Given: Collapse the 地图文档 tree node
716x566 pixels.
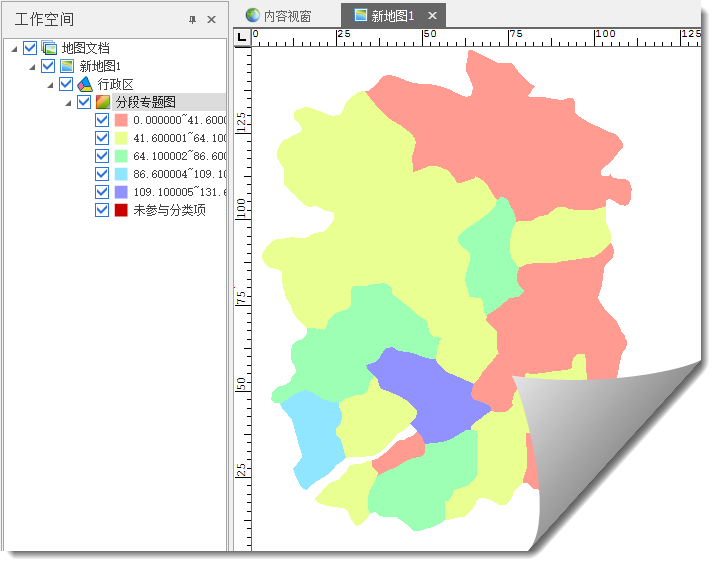Looking at the screenshot, I should click(14, 48).
